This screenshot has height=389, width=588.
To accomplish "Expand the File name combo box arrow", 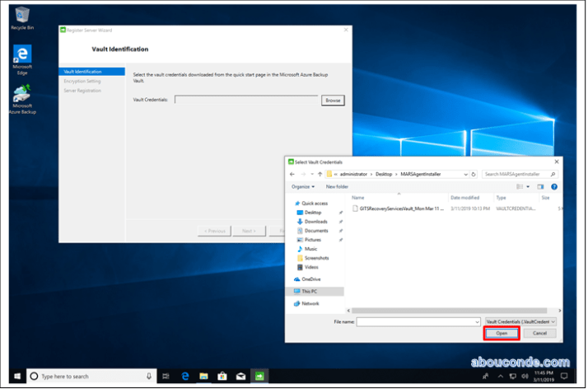I will [477, 321].
